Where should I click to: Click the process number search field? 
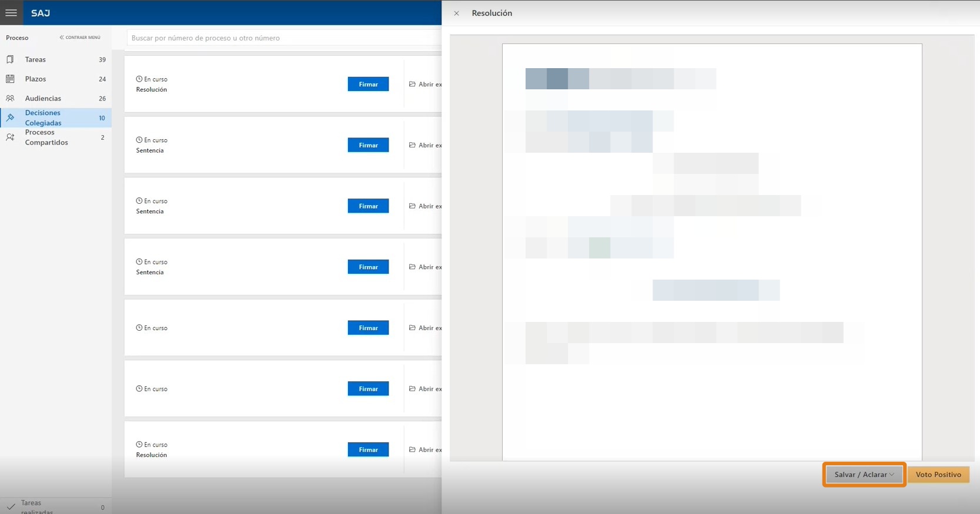(285, 38)
